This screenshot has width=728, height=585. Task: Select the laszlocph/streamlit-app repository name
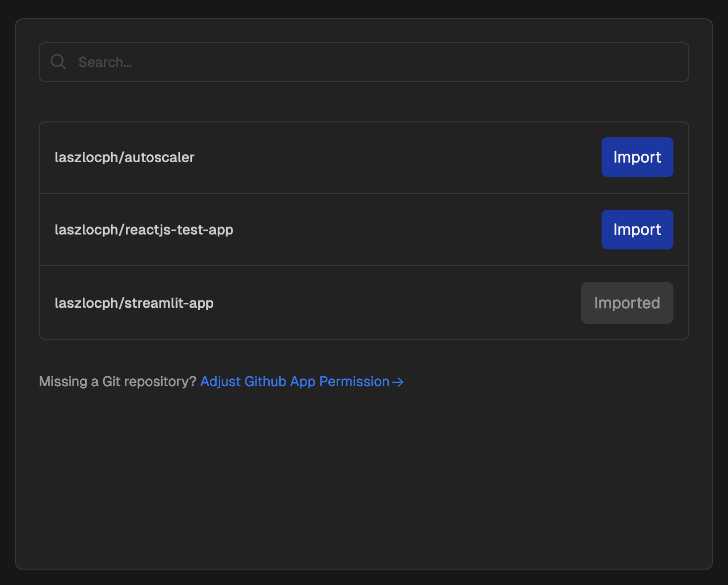click(x=134, y=303)
